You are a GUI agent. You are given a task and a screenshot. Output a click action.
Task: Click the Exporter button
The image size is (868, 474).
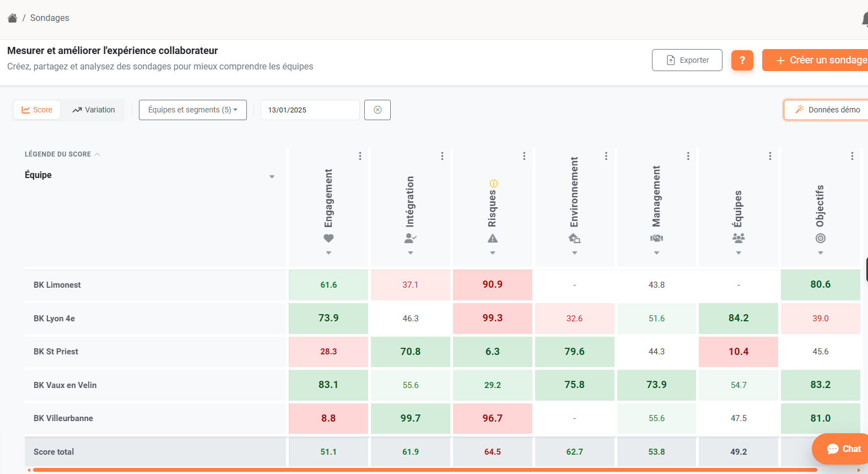[687, 60]
